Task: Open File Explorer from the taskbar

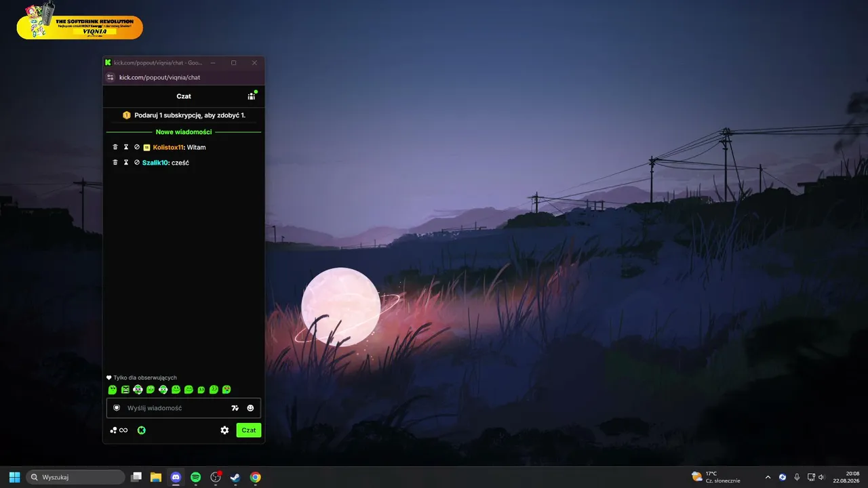Action: [x=156, y=477]
